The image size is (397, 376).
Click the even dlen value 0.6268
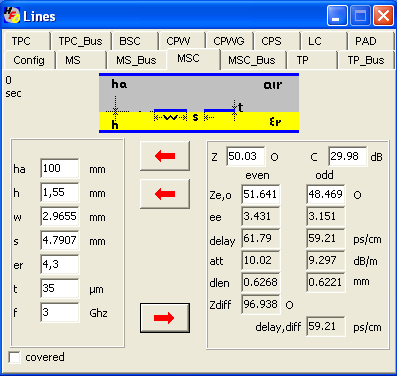click(261, 282)
